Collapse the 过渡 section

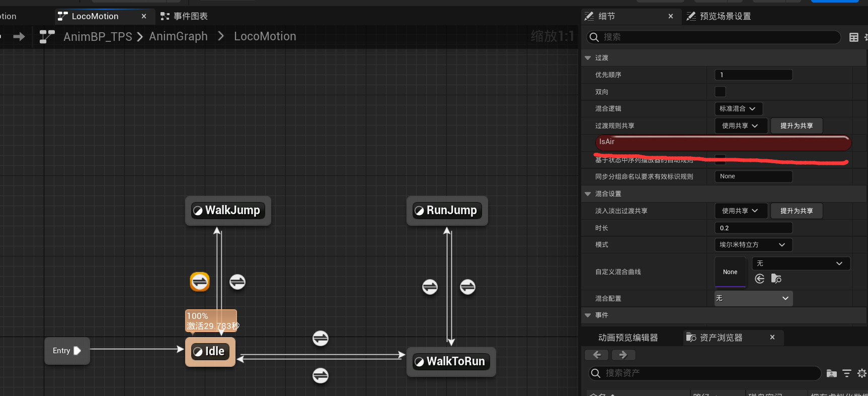588,58
